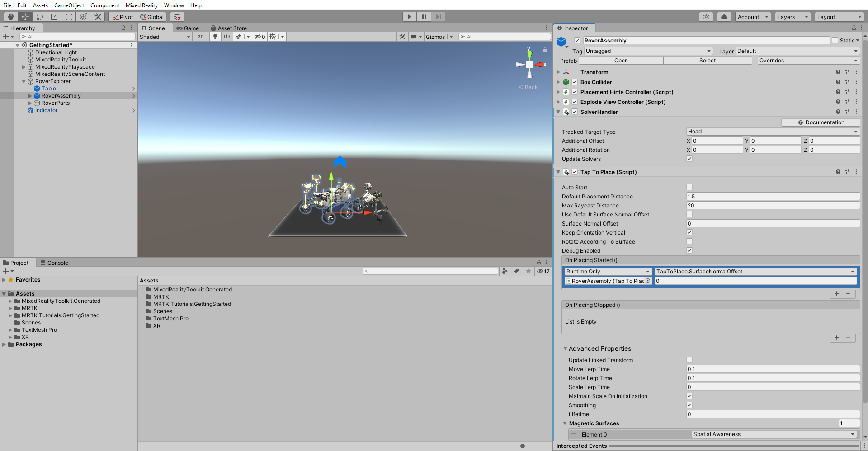This screenshot has width=868, height=451.
Task: Toggle the Static checkbox
Action: pos(835,40)
